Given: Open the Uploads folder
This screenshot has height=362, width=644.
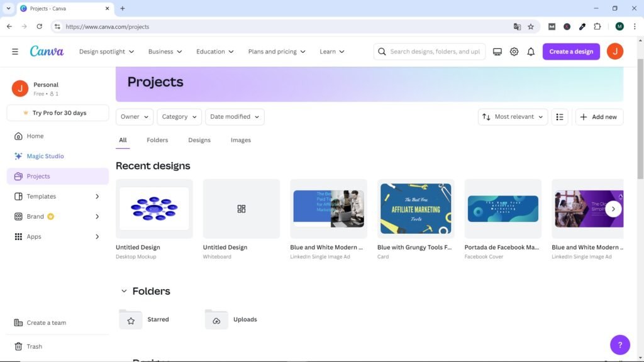Looking at the screenshot, I should coord(244,319).
